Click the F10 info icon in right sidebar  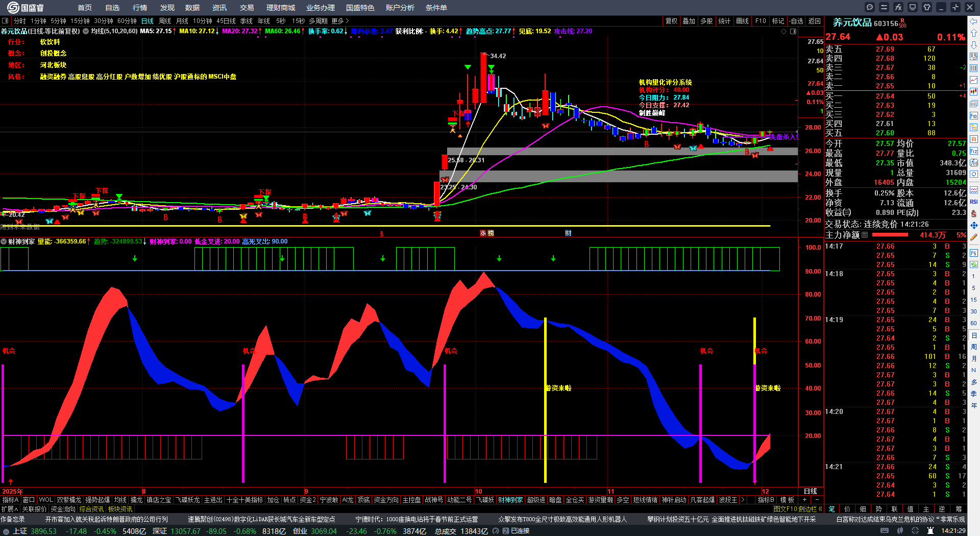click(974, 116)
